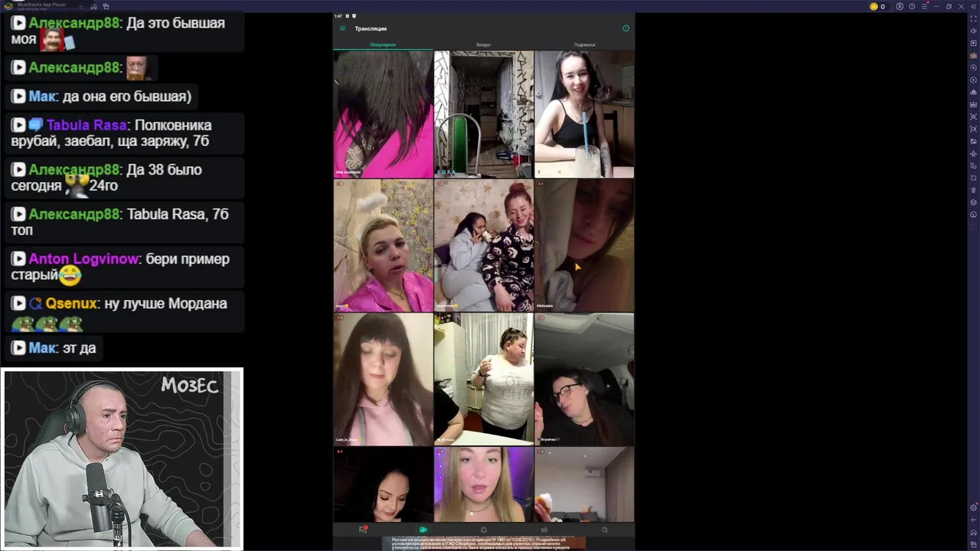Open the hamburger menu in Трансляции app
This screenshot has width=980, height=551.
pos(342,28)
